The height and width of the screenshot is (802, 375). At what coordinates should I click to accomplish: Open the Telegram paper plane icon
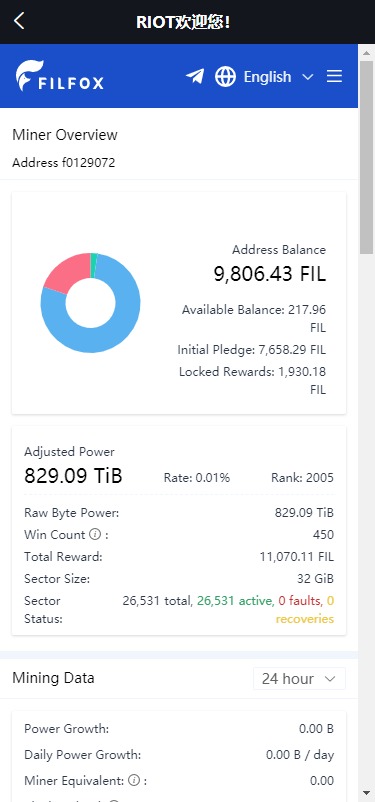[194, 76]
